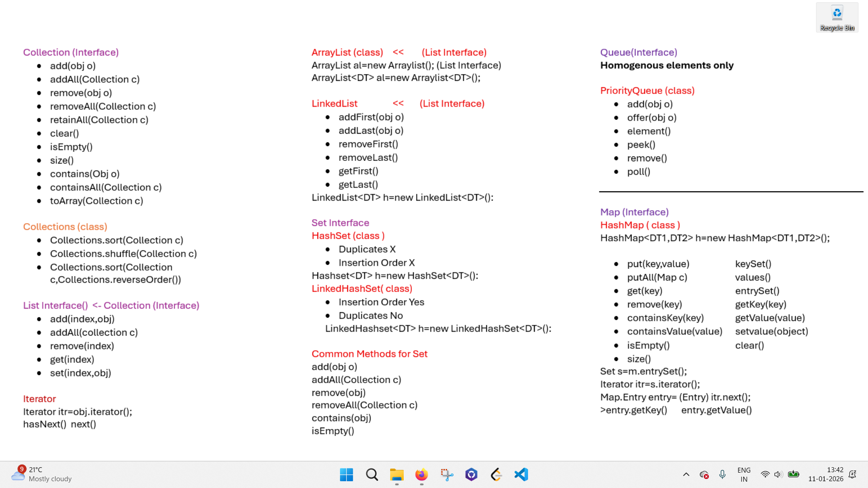Screen dimensions: 868x488
Task: Open LeetCode app icon on taskbar
Action: point(496,474)
